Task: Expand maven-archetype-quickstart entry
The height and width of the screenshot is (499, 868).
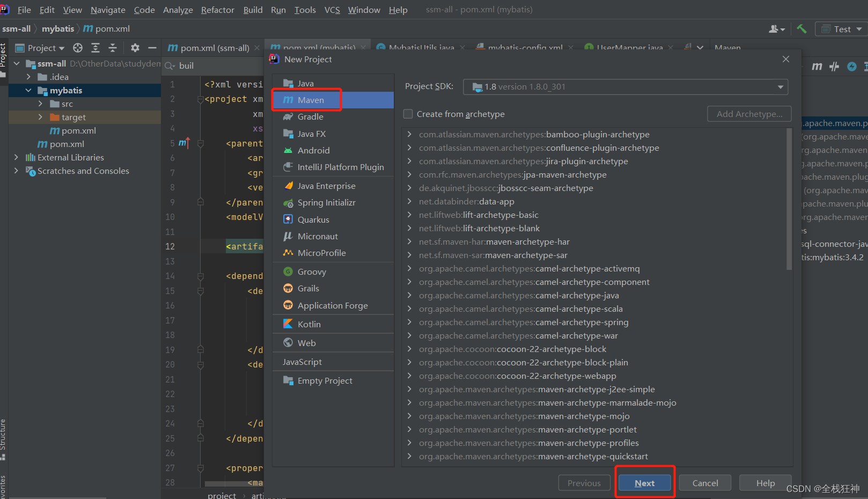Action: 409,456
